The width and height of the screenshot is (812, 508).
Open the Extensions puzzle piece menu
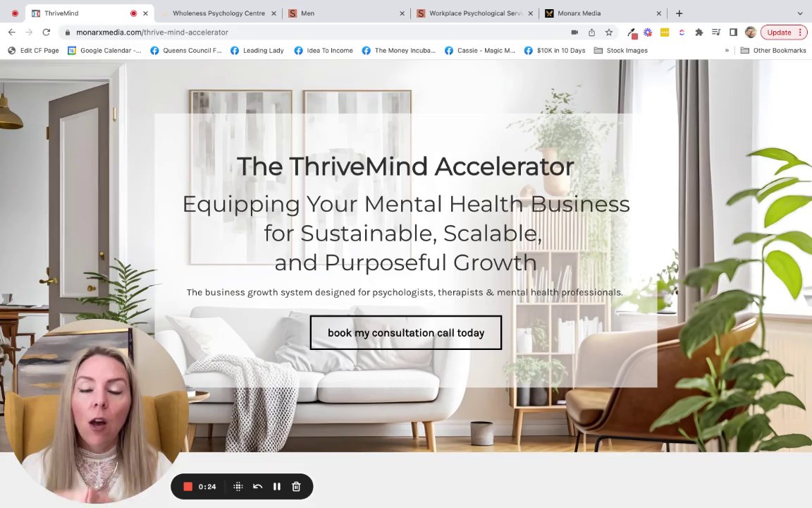(x=699, y=32)
